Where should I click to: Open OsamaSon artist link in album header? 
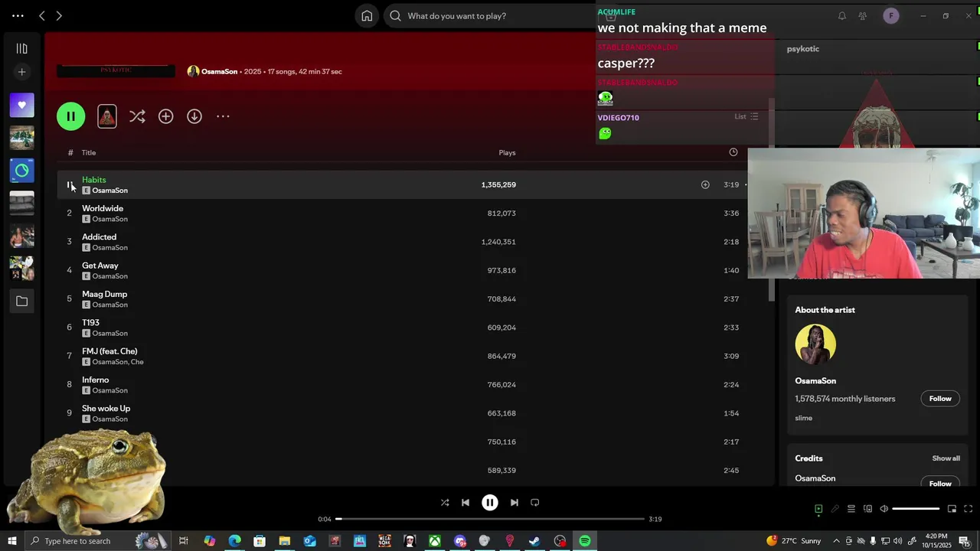[219, 71]
